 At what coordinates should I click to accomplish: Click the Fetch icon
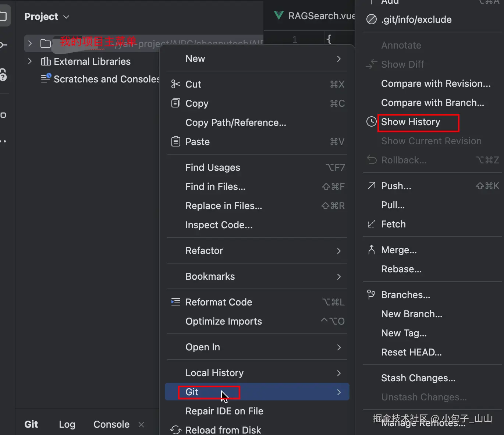[372, 224]
